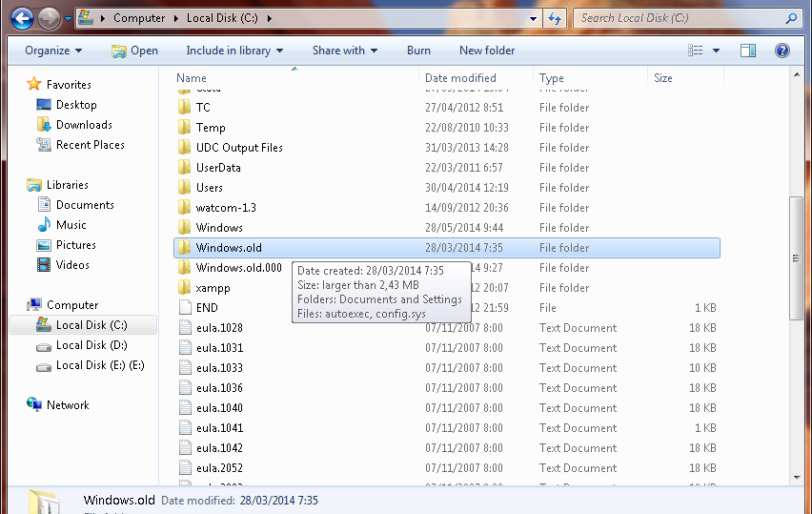The image size is (812, 514).
Task: Click Computer in the address breadcrumb
Action: click(139, 18)
